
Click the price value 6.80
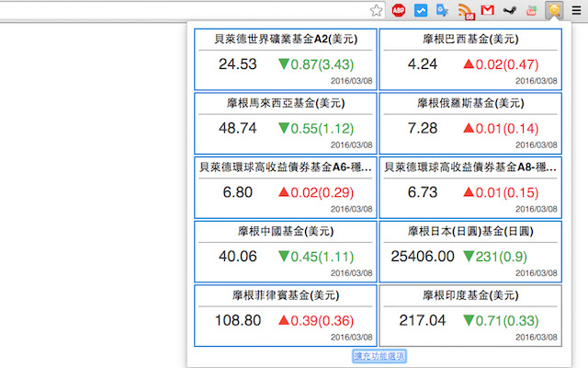click(238, 192)
